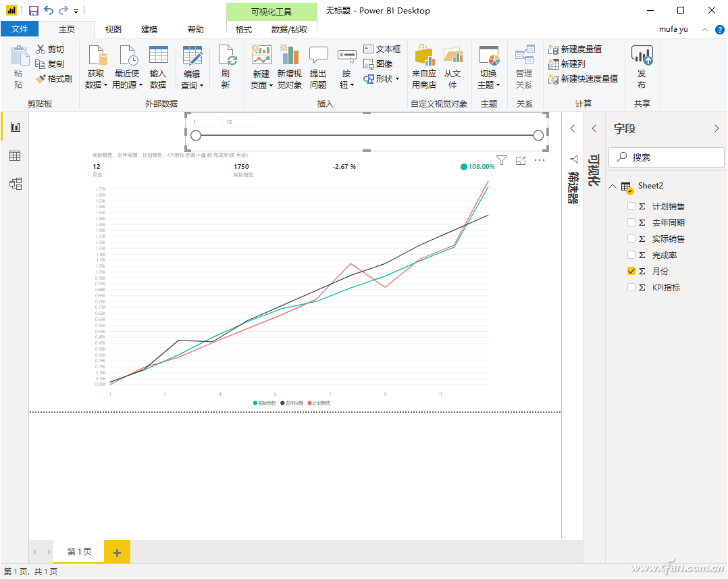
Task: Check the 计划销售 field checkbox
Action: tap(631, 207)
